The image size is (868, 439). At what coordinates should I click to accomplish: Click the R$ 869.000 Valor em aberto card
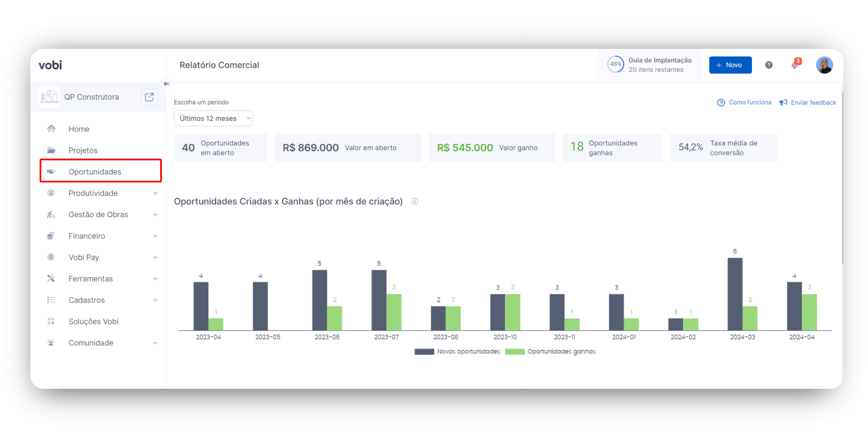click(348, 148)
